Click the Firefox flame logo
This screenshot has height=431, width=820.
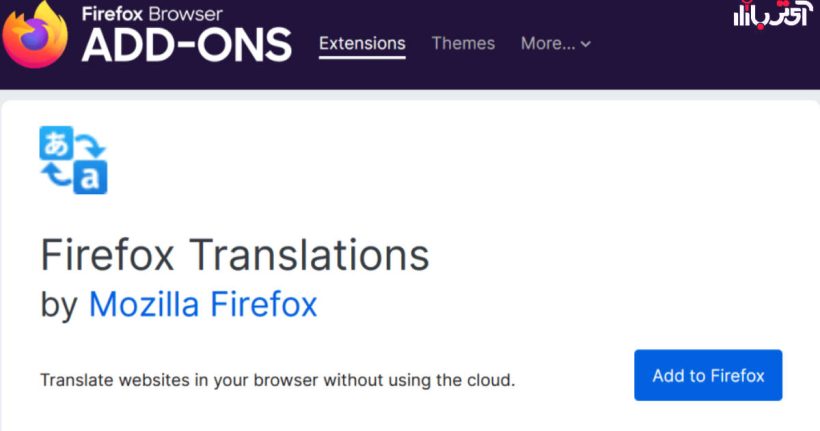point(35,36)
